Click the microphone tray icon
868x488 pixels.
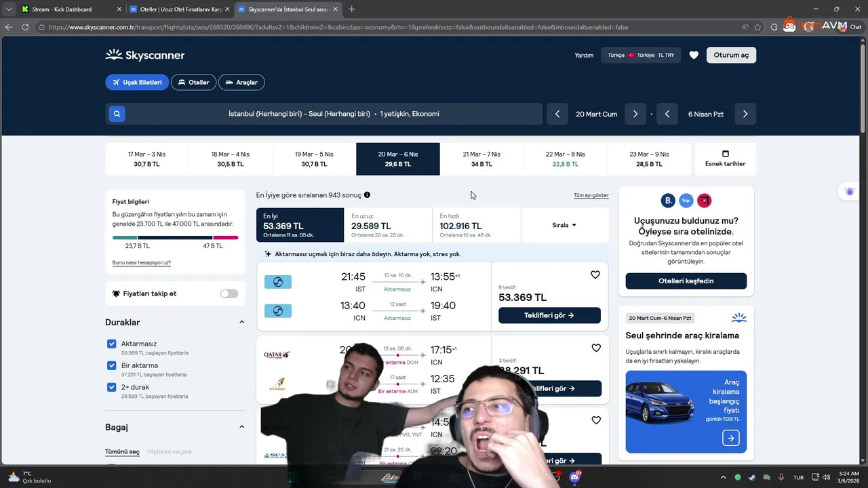pos(781,477)
